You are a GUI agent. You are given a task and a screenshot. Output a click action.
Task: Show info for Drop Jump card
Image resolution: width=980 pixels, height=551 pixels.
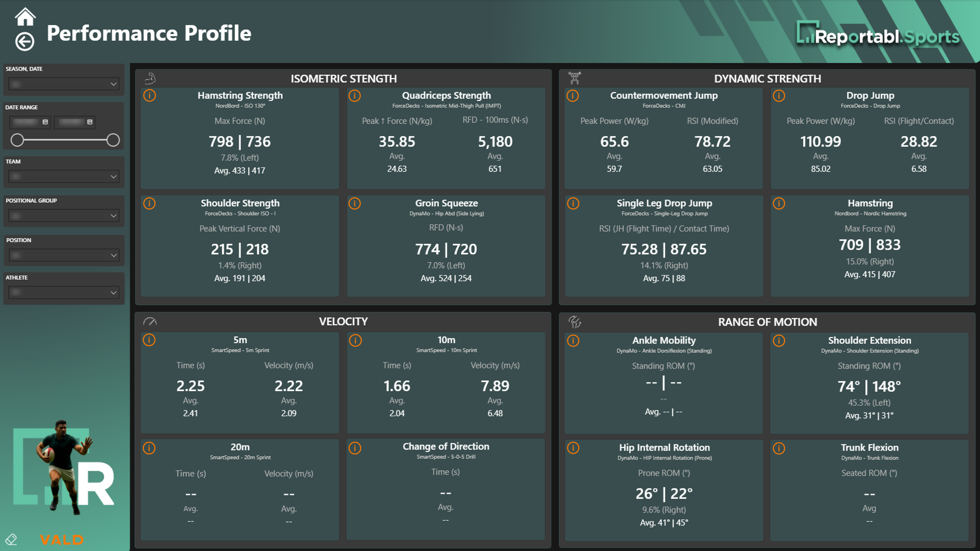pos(779,96)
